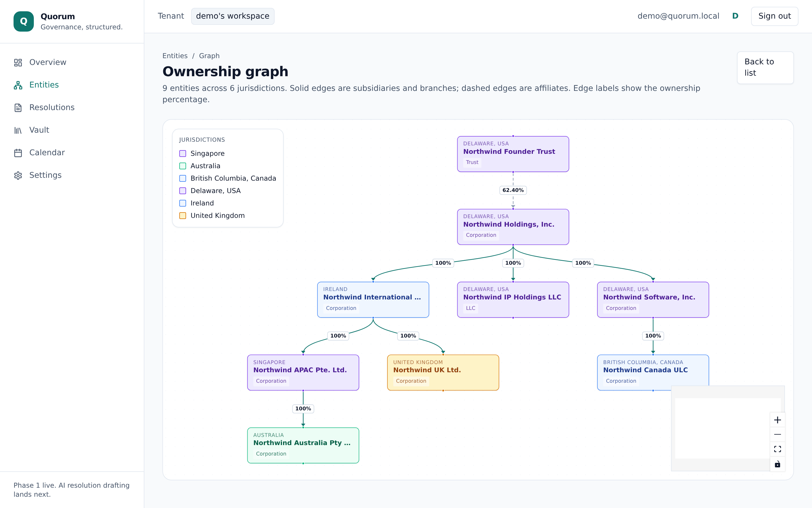Click the United Kingdom legend swatch
812x508 pixels.
[182, 216]
